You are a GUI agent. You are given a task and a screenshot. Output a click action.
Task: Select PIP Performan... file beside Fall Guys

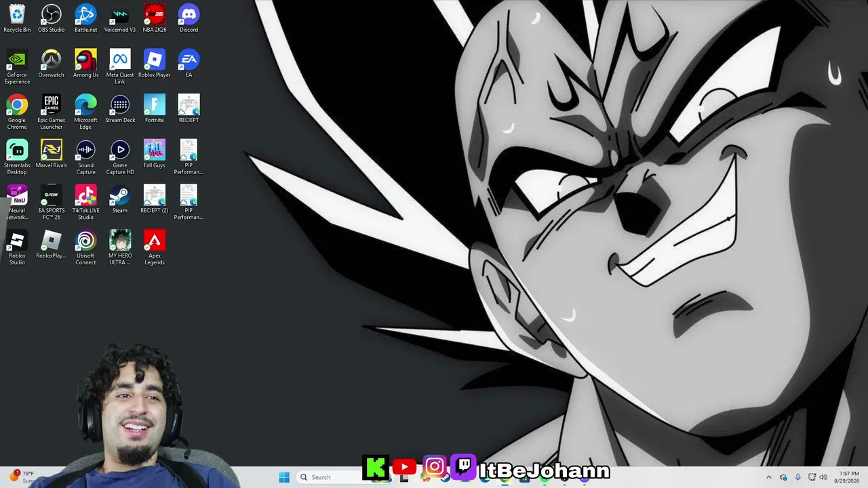click(x=189, y=157)
